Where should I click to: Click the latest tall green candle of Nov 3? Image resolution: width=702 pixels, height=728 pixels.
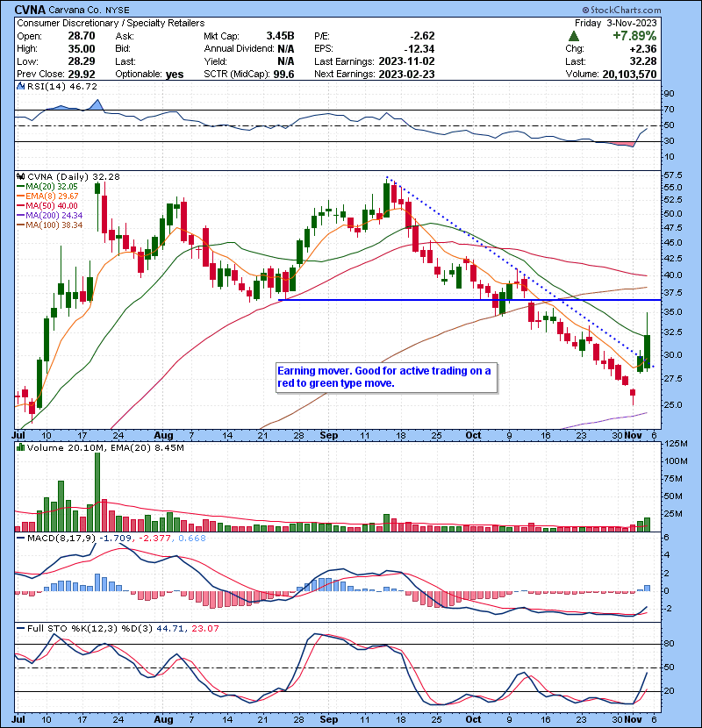[648, 352]
